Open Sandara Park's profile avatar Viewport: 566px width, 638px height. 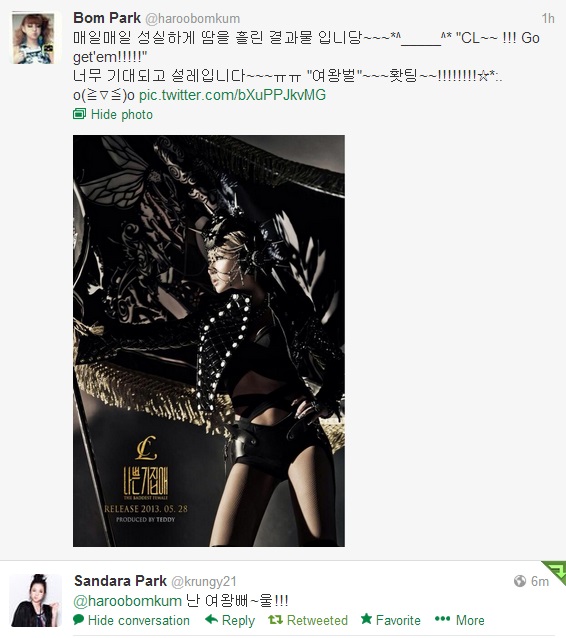pos(35,600)
